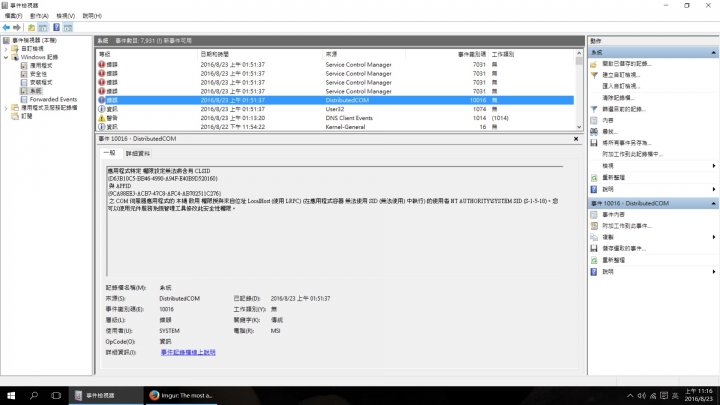Click the event list scrollbar down arrow
Viewport: 720px width, 405px height.
click(579, 127)
